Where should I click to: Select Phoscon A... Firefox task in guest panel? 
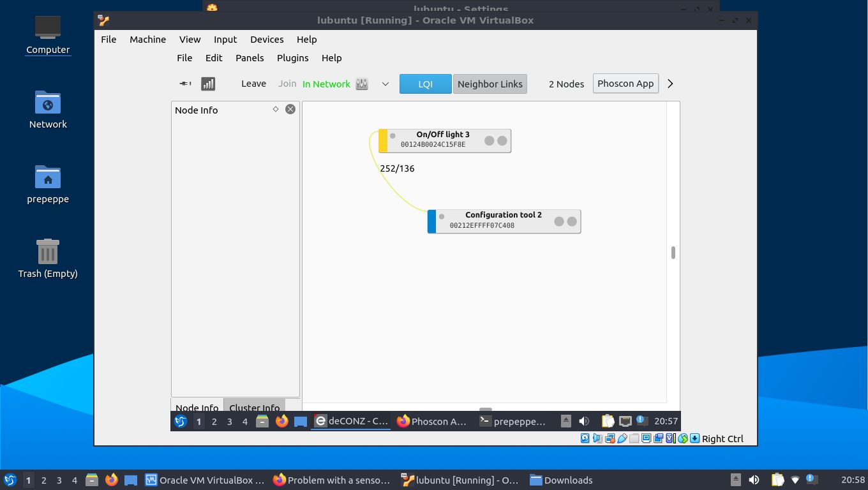pos(432,421)
